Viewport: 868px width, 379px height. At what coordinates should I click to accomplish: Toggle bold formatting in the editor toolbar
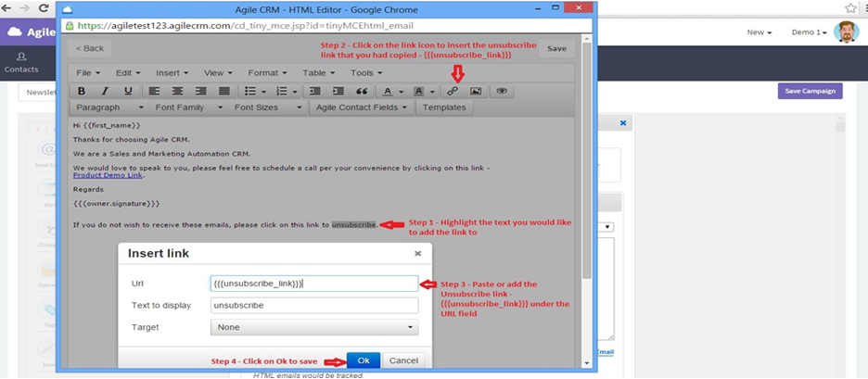[82, 92]
